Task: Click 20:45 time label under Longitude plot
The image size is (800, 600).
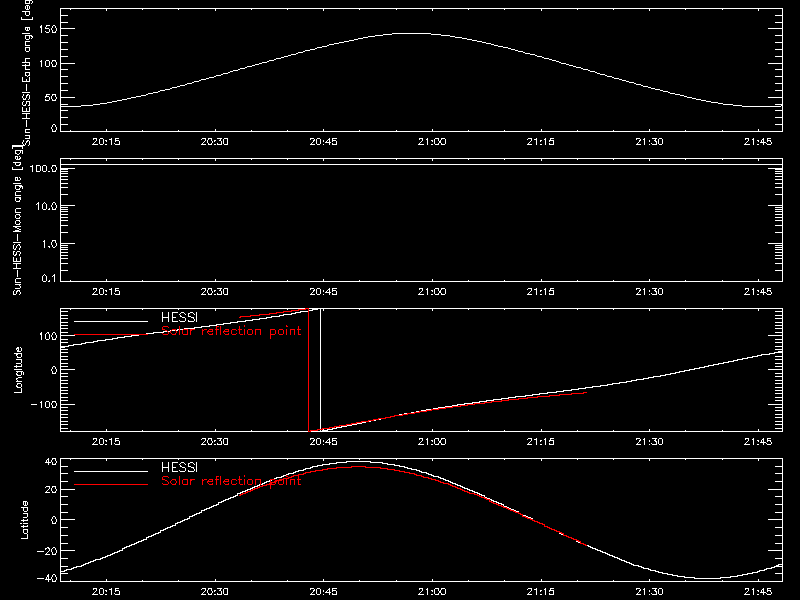Action: [323, 441]
